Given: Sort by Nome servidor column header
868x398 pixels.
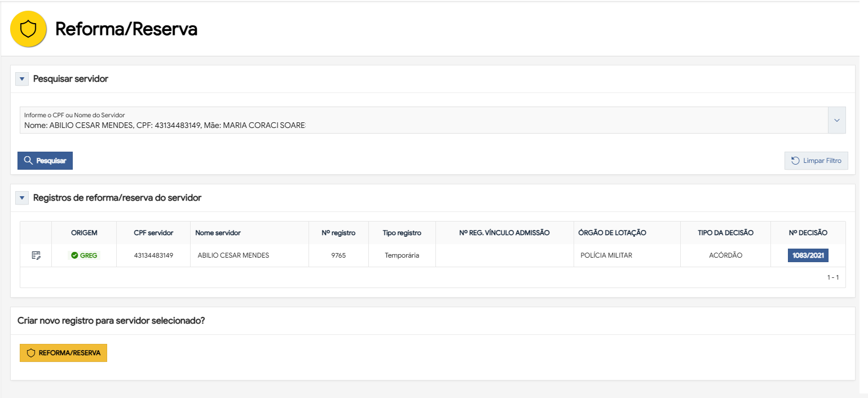Looking at the screenshot, I should [x=218, y=233].
